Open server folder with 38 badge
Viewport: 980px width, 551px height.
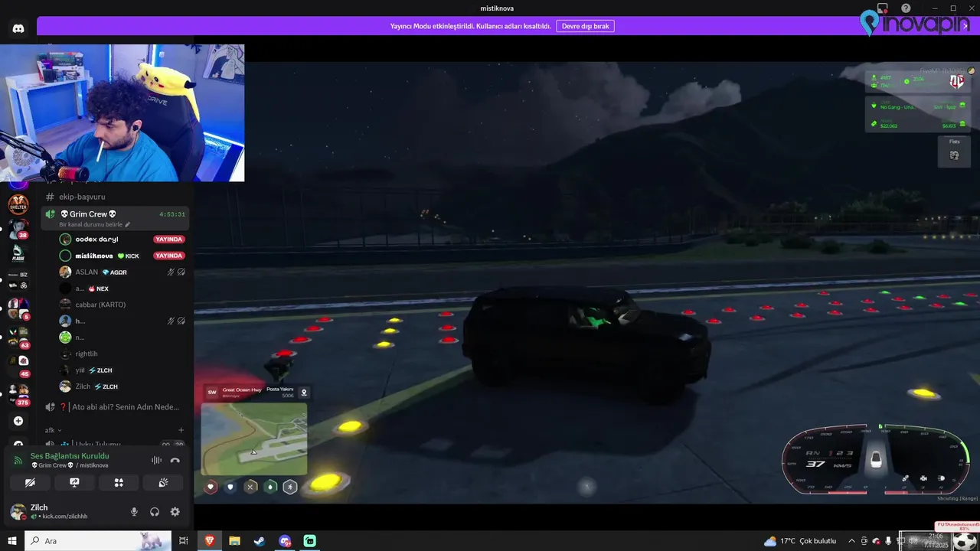18,230
